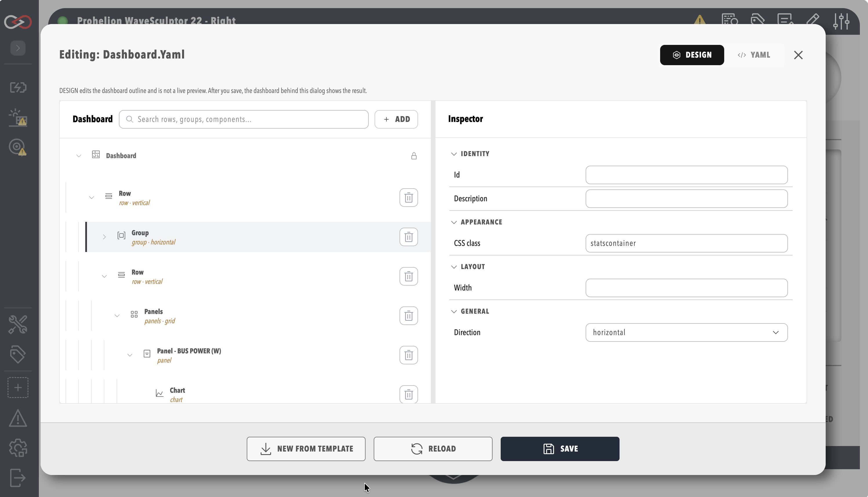
Task: Switch to the YAML tab
Action: [754, 55]
